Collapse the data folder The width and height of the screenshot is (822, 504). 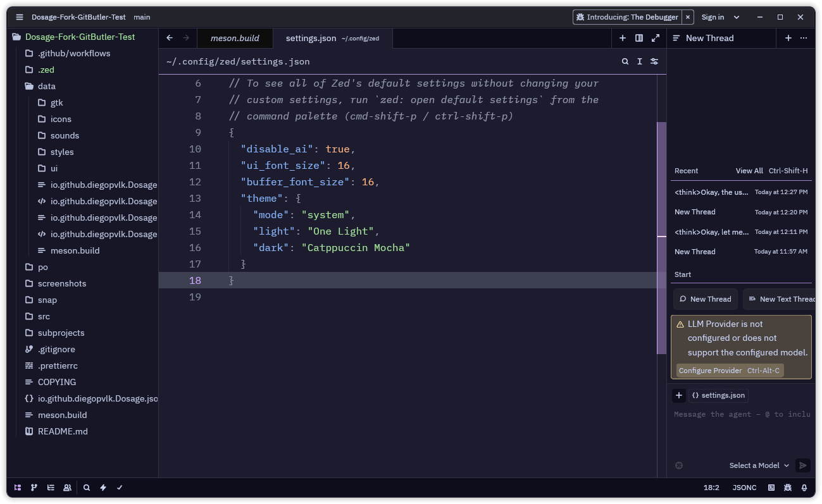[x=46, y=86]
